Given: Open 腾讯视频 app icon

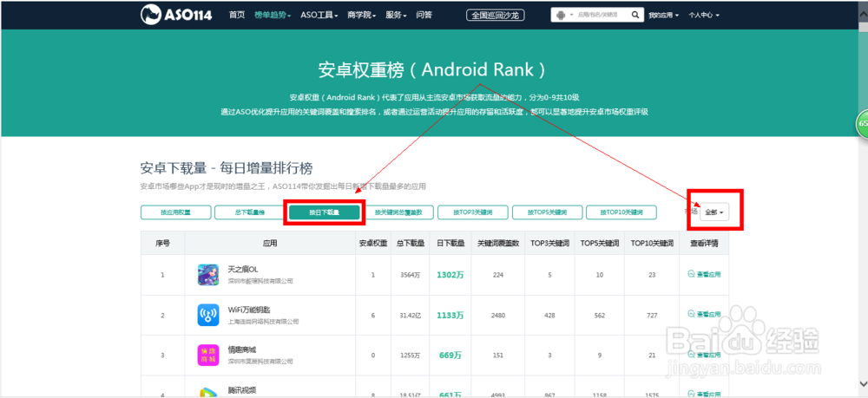Looking at the screenshot, I should pos(208,392).
